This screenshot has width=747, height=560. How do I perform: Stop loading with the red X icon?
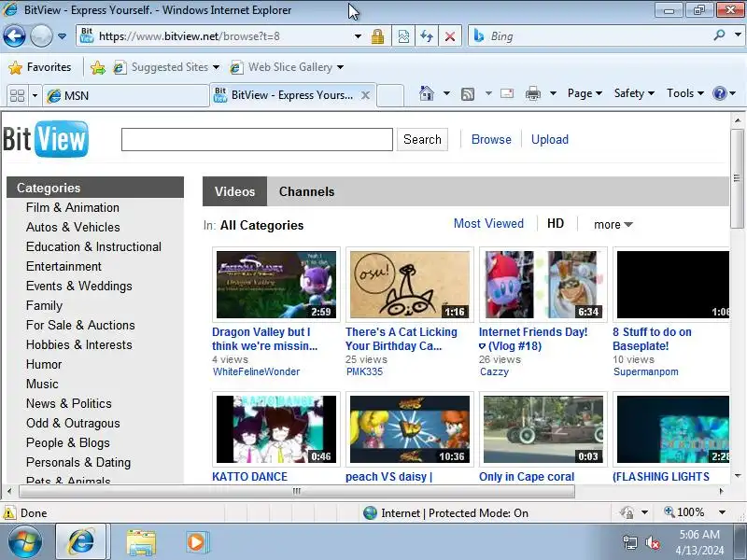(x=450, y=36)
